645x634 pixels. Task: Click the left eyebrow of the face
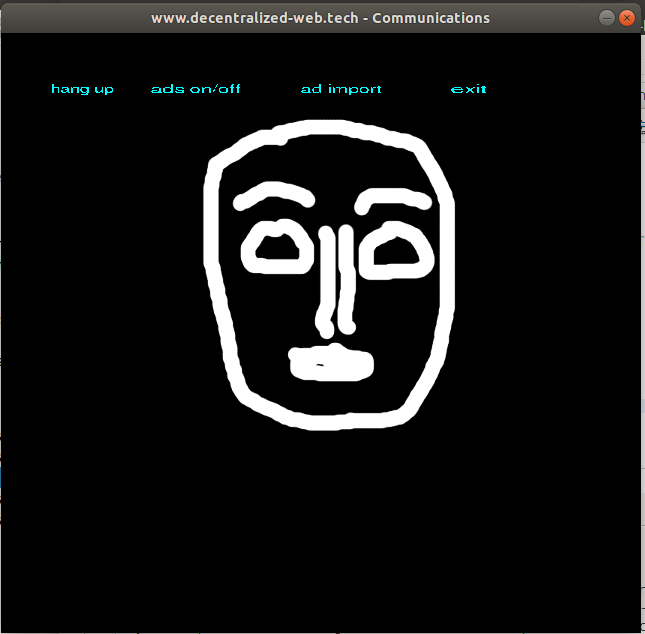(275, 193)
